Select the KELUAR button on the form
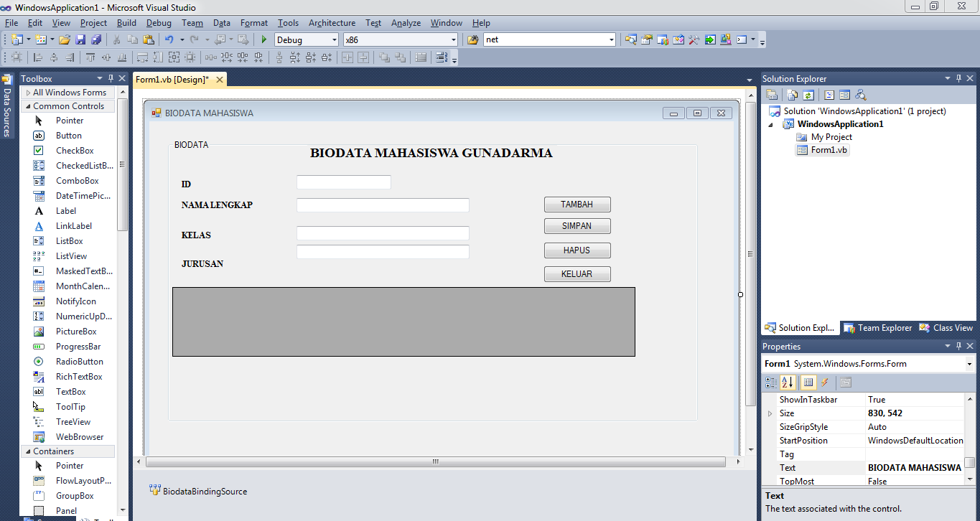The image size is (980, 521). (577, 274)
